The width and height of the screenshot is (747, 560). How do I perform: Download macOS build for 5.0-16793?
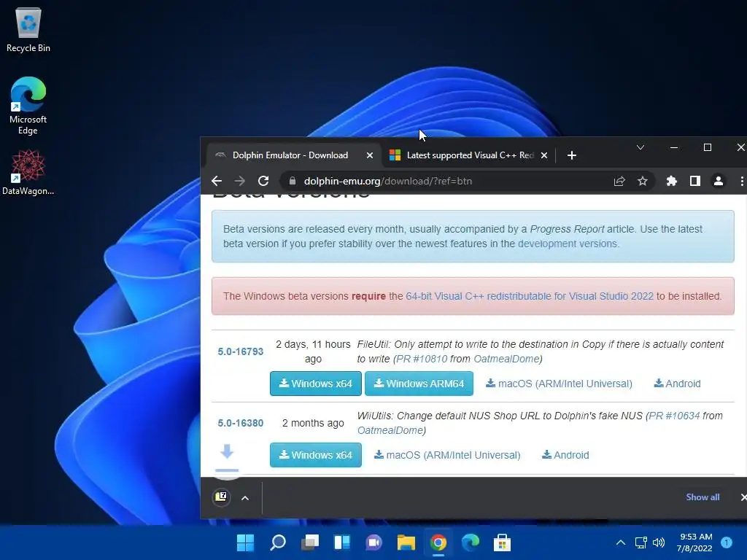[x=559, y=384]
